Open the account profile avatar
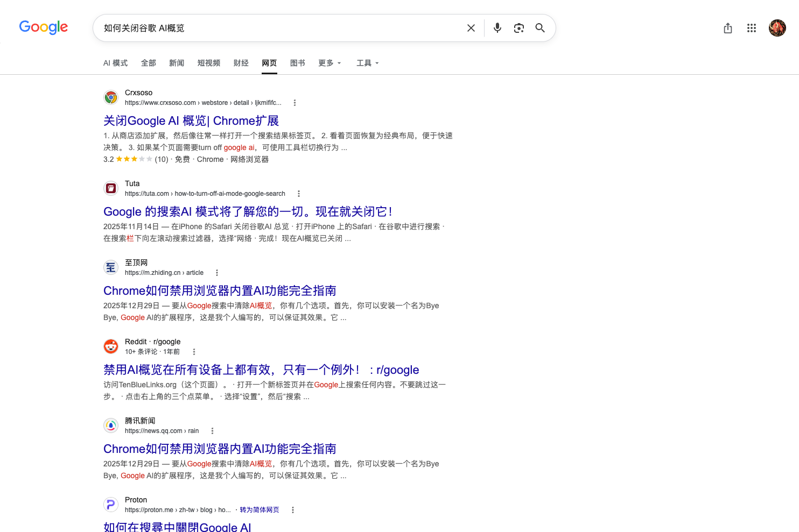799x532 pixels. pyautogui.click(x=777, y=28)
